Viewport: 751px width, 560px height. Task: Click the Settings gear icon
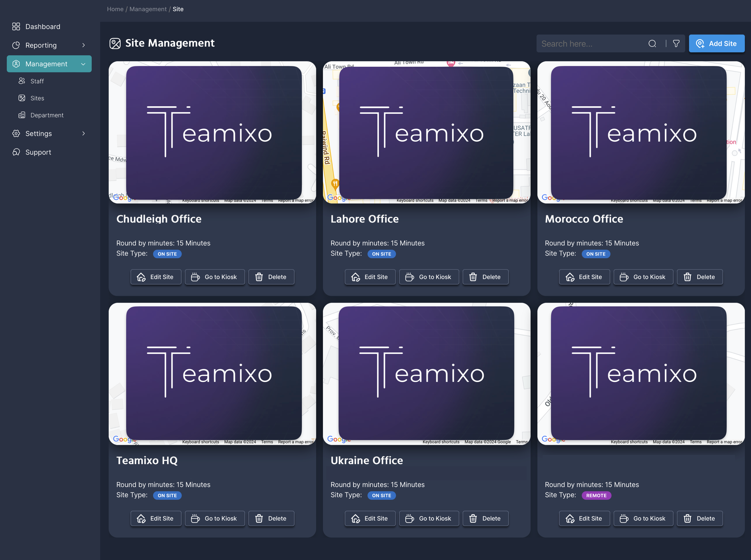[16, 133]
